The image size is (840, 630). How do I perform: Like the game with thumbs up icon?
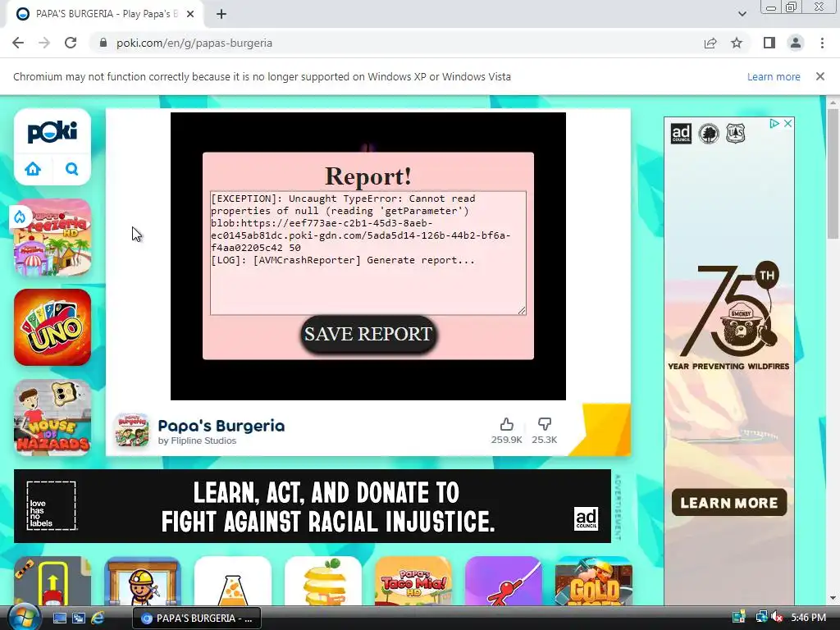coord(506,425)
